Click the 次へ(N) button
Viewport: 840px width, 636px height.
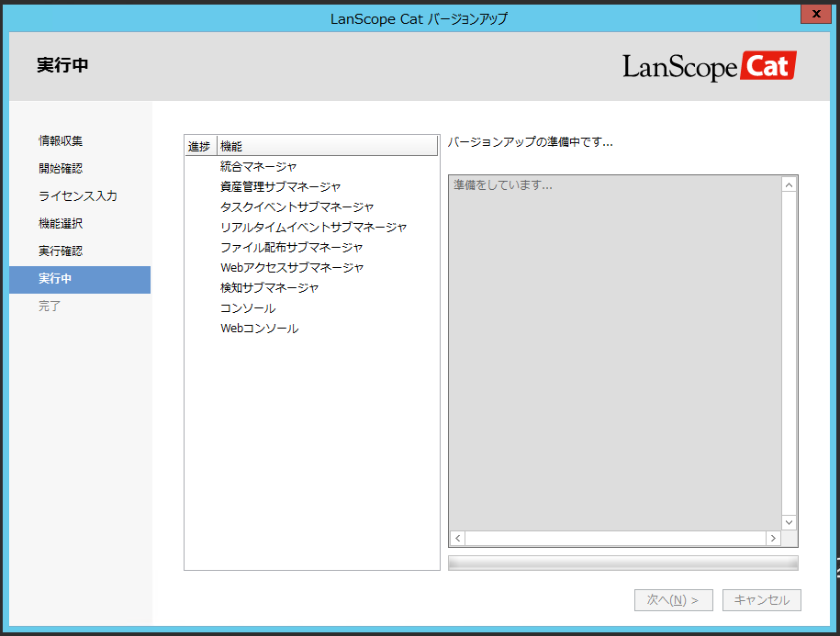click(673, 599)
